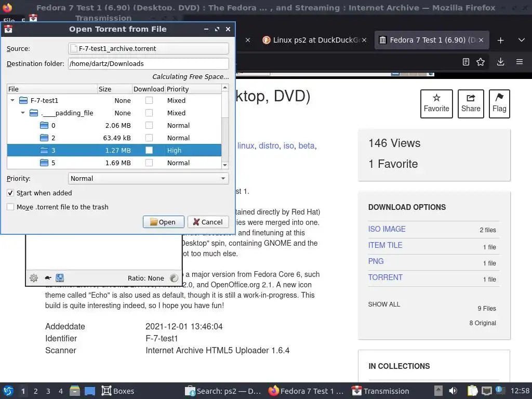The width and height of the screenshot is (532, 399).
Task: Collapse the F-7-test1 tree node
Action: pos(12,100)
